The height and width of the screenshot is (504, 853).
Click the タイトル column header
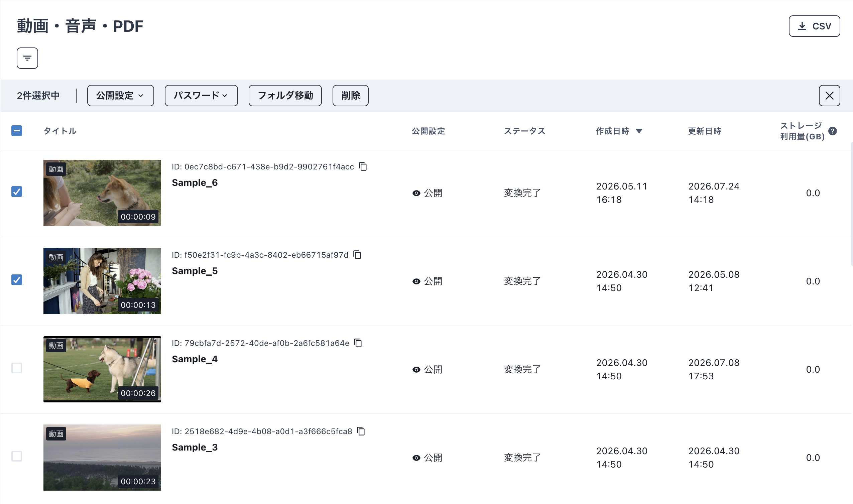pos(60,131)
